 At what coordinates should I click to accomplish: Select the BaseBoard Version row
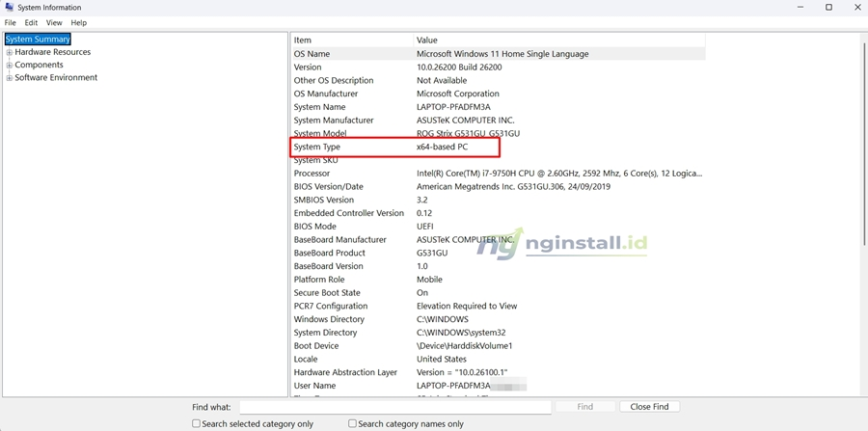pos(499,266)
